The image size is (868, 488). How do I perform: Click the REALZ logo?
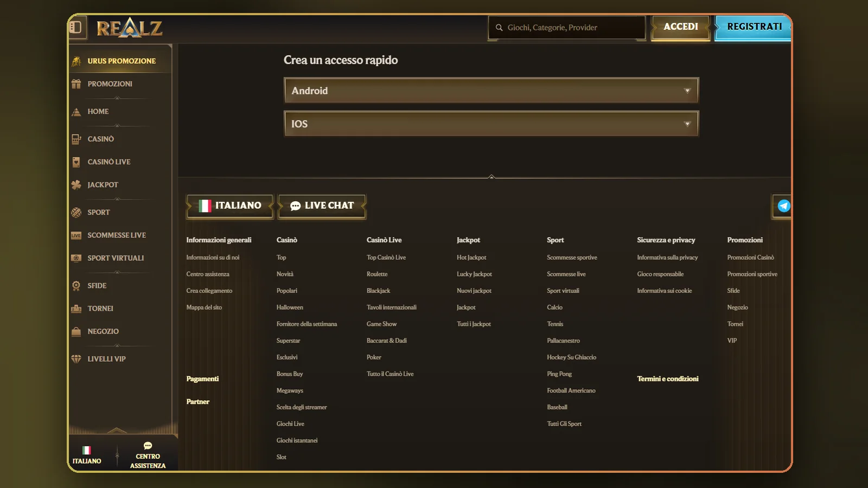click(129, 28)
